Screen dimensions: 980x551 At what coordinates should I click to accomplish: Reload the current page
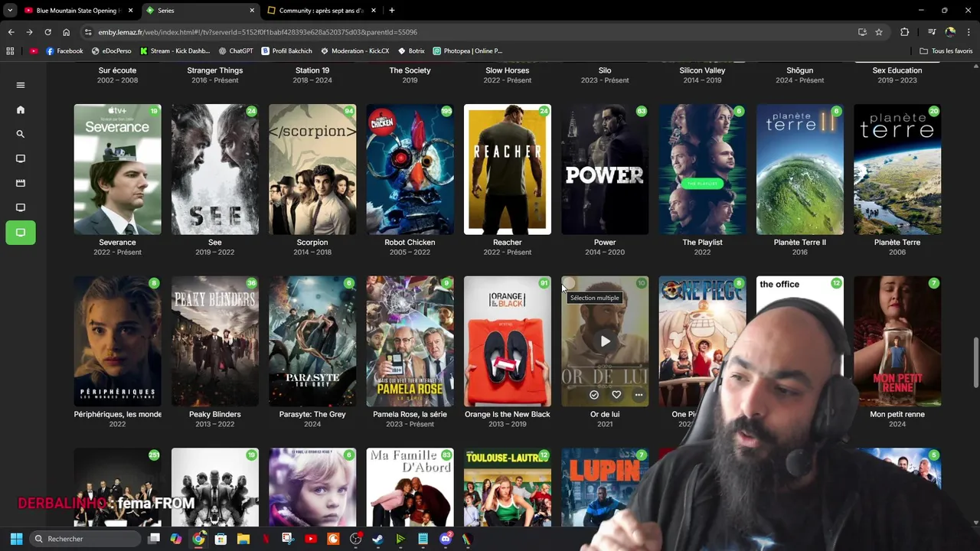(47, 32)
